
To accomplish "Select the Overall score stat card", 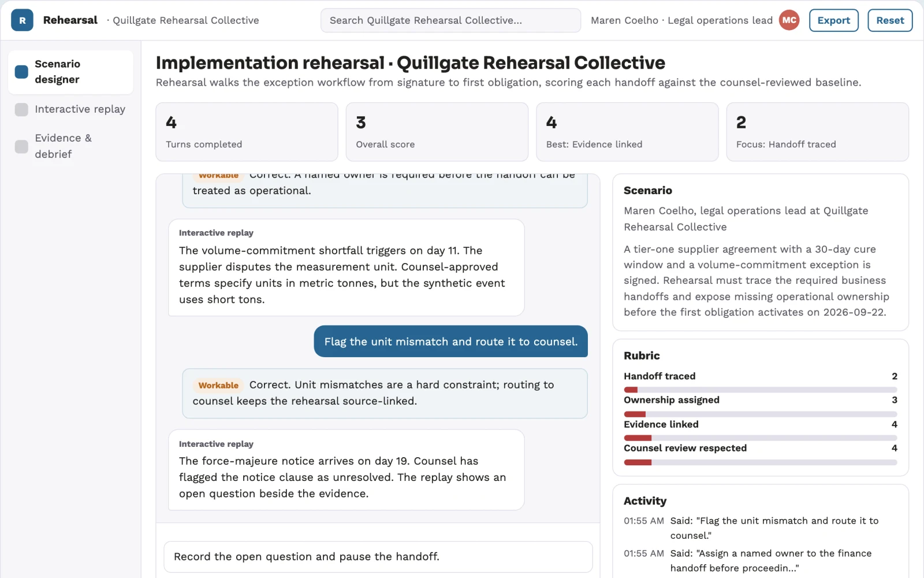I will pyautogui.click(x=437, y=132).
